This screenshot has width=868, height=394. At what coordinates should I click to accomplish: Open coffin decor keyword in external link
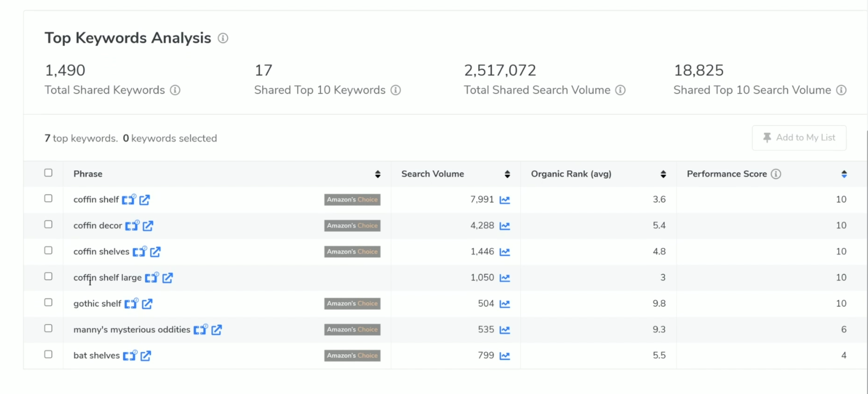click(x=148, y=226)
